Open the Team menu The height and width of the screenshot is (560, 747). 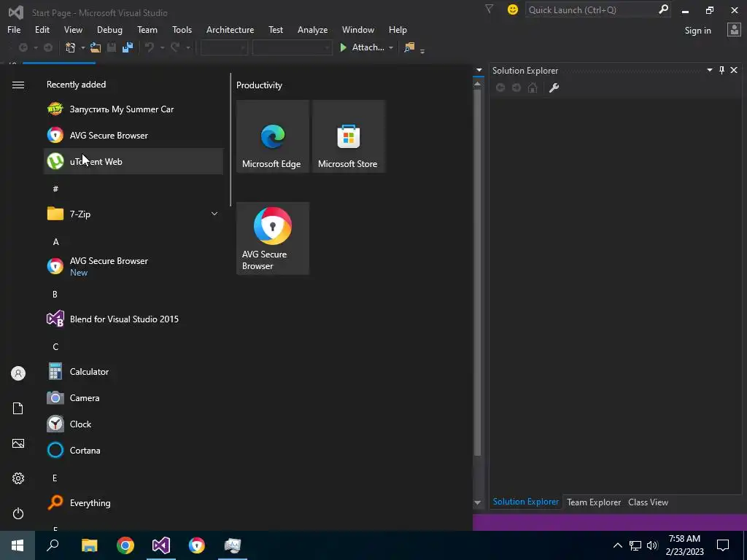pos(147,29)
